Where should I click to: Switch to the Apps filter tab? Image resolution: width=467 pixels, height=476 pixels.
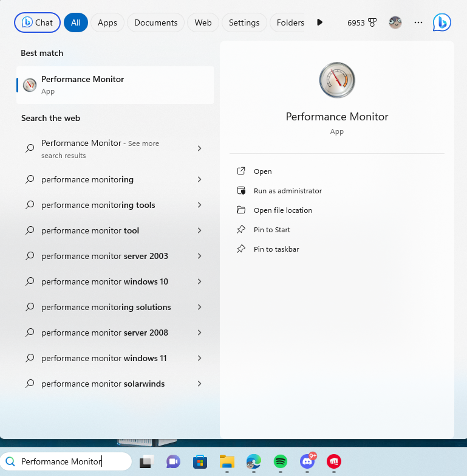point(107,22)
